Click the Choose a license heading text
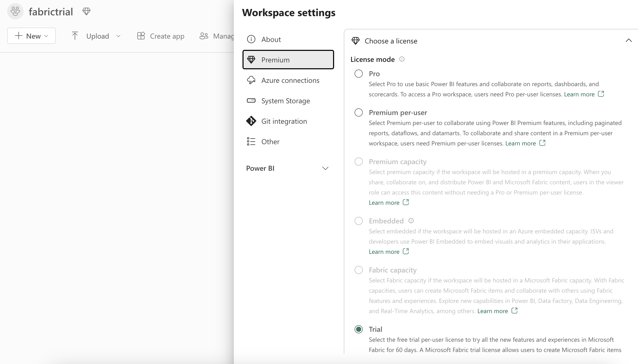The image size is (638, 364). [x=391, y=41]
